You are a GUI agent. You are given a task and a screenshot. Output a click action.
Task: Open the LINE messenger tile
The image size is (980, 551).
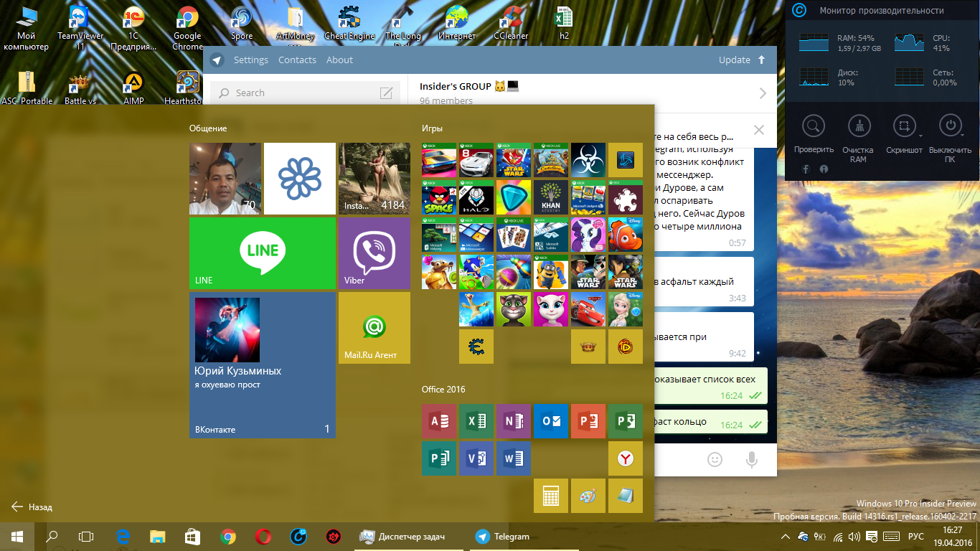[x=263, y=253]
